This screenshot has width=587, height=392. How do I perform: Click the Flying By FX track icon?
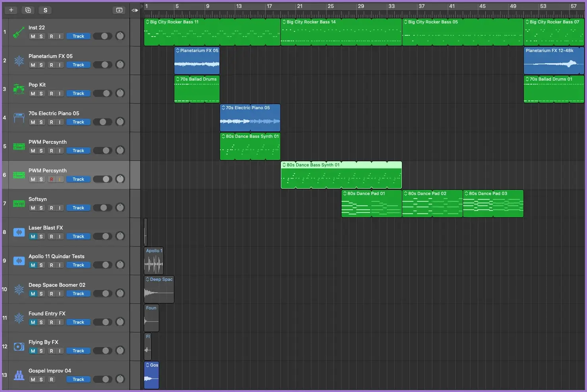click(x=19, y=347)
